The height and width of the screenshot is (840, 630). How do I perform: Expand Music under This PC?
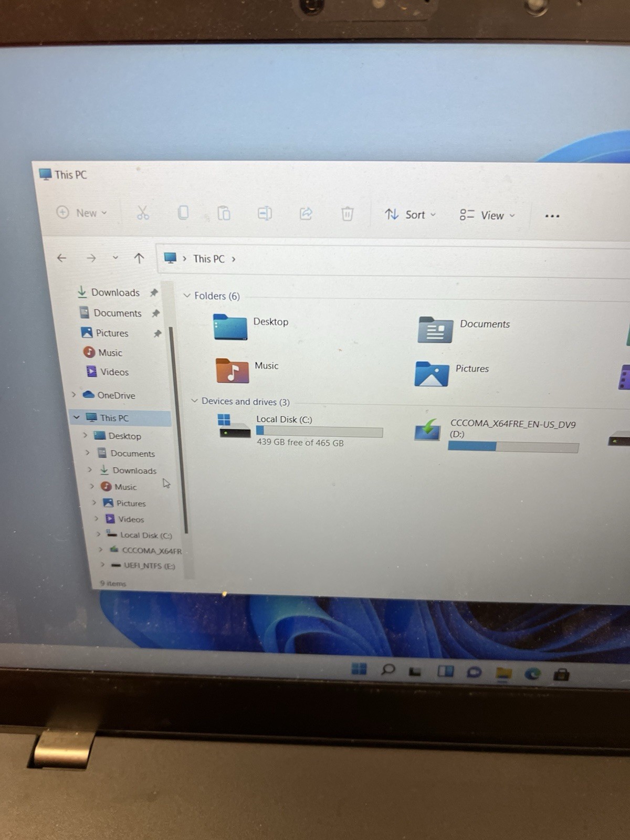[92, 486]
